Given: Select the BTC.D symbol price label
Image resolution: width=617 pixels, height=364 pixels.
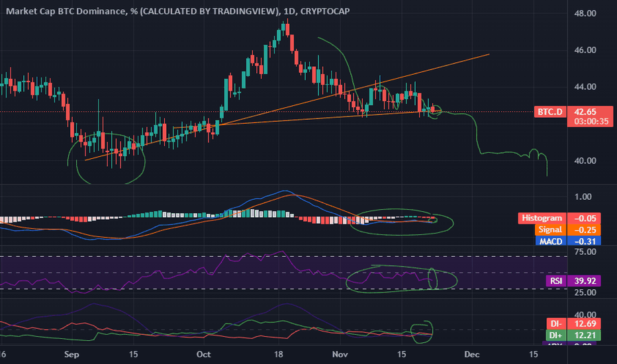Looking at the screenshot, I should pyautogui.click(x=549, y=112).
